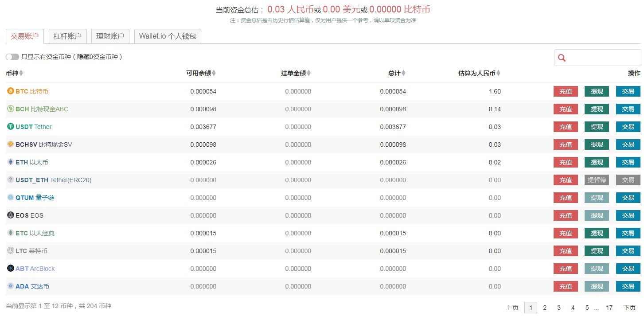Click the USDT_ETH question-mark coin icon
The width and height of the screenshot is (644, 316).
[x=11, y=180]
